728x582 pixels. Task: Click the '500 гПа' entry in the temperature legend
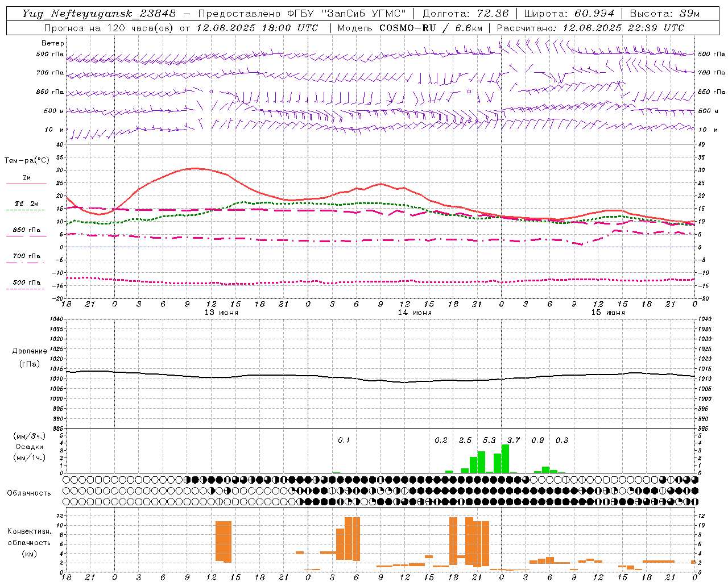[x=27, y=282]
